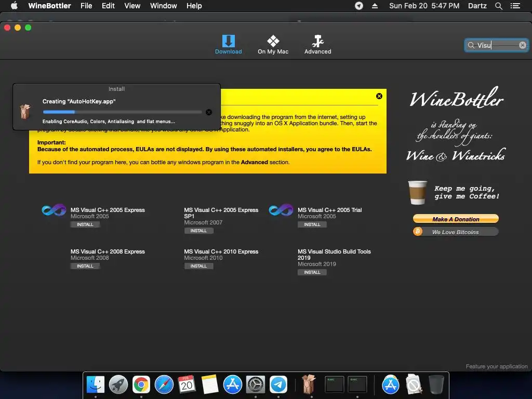The image size is (532, 399).
Task: Click the wine box icon in Install panel
Action: click(x=25, y=112)
